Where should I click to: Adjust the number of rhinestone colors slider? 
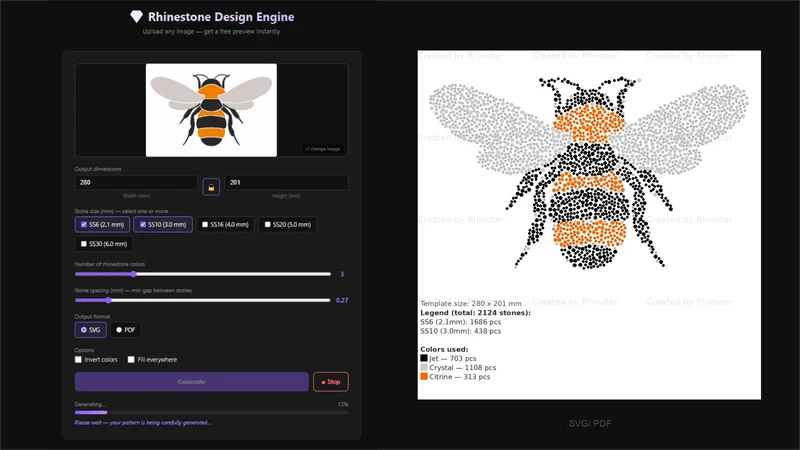pos(203,274)
